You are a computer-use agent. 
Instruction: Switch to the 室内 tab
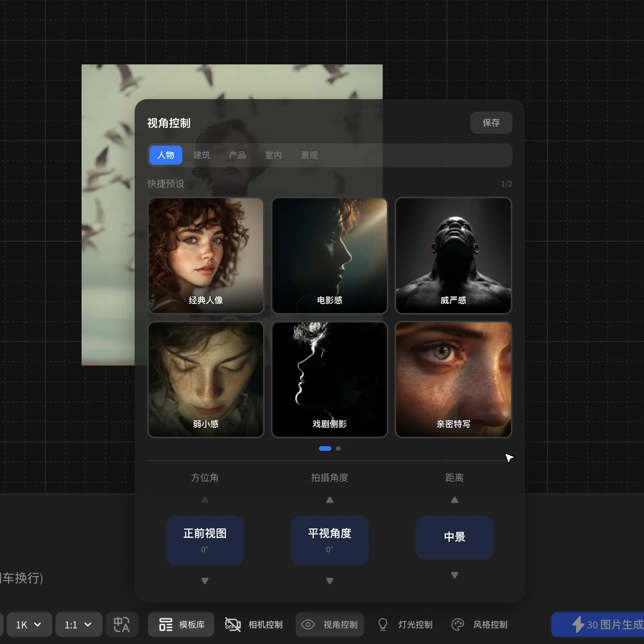tap(274, 155)
